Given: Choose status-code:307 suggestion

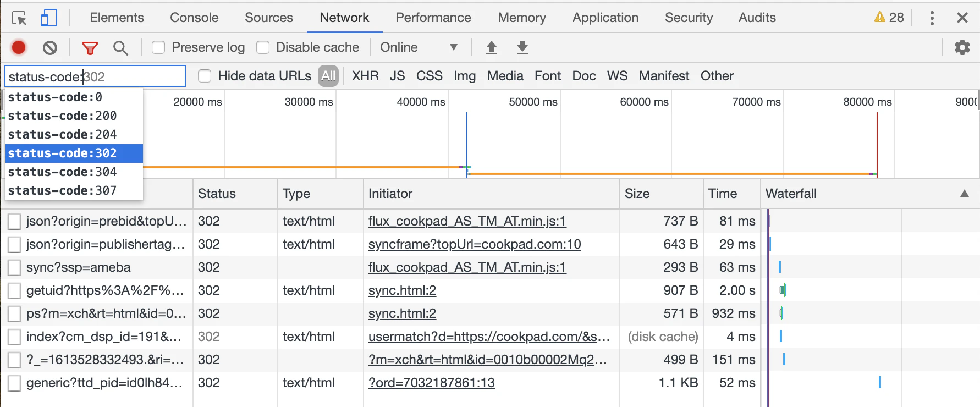Looking at the screenshot, I should pos(74,191).
